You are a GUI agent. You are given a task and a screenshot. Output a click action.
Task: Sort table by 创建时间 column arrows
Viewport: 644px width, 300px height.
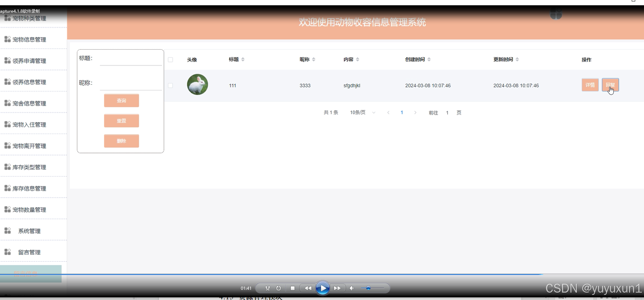coord(429,59)
